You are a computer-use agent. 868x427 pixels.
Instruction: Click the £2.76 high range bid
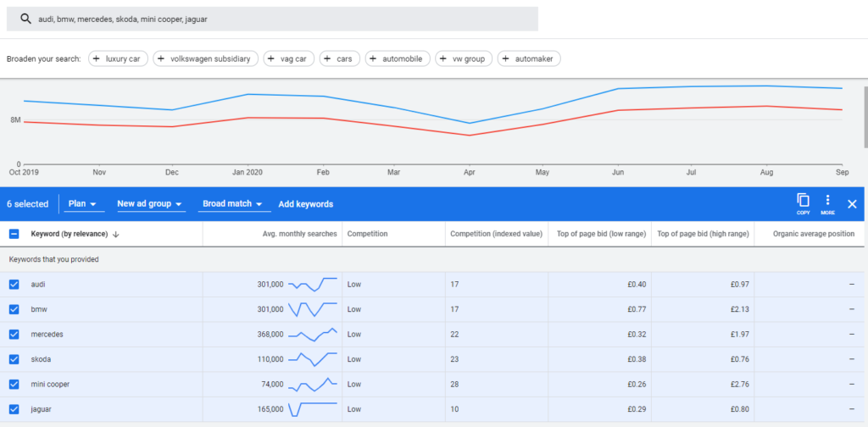739,385
